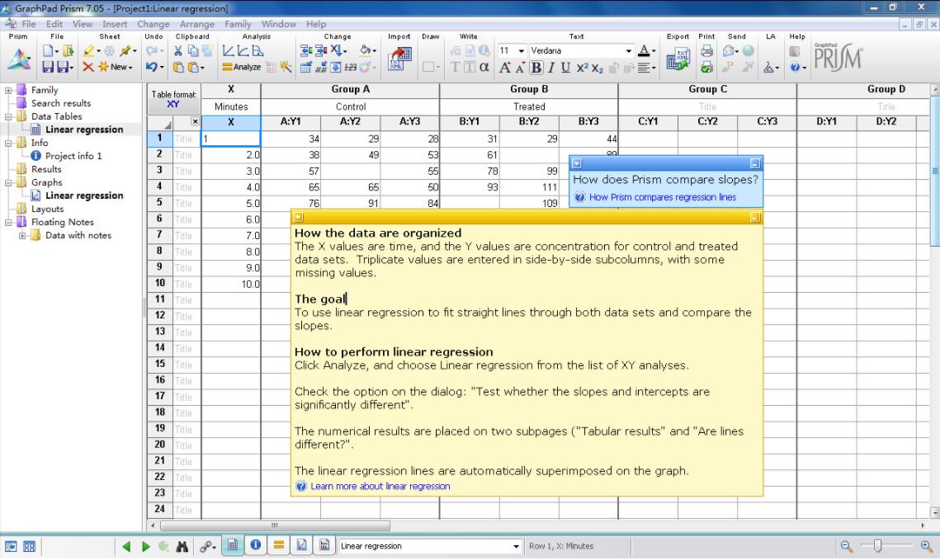Image resolution: width=940 pixels, height=560 pixels.
Task: Toggle Underline text formatting
Action: coord(565,68)
